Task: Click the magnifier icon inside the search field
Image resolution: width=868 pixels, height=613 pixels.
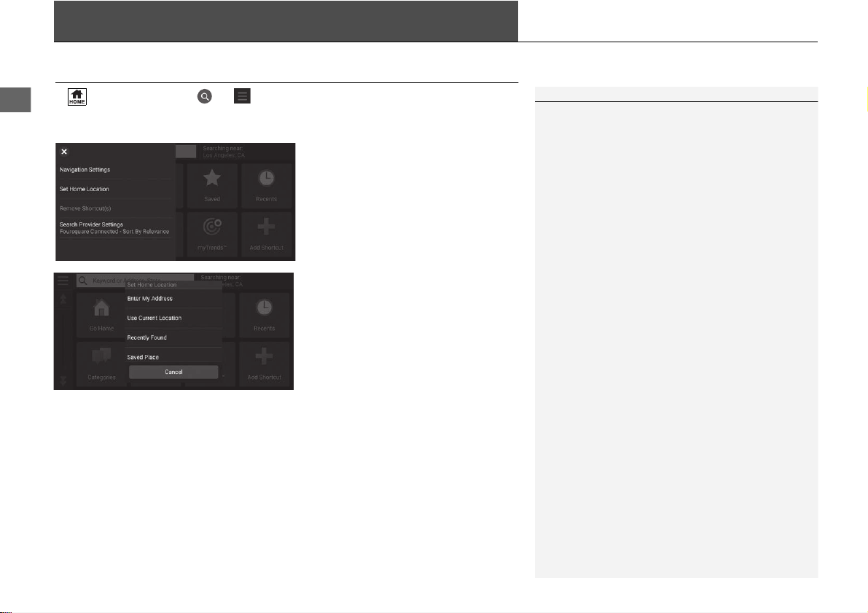Action: coord(83,281)
